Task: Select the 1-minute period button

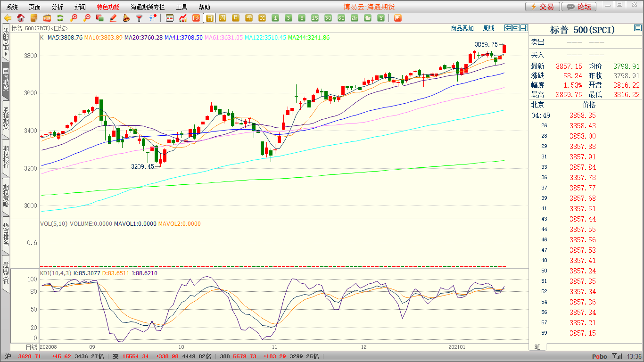Action: pos(275,18)
